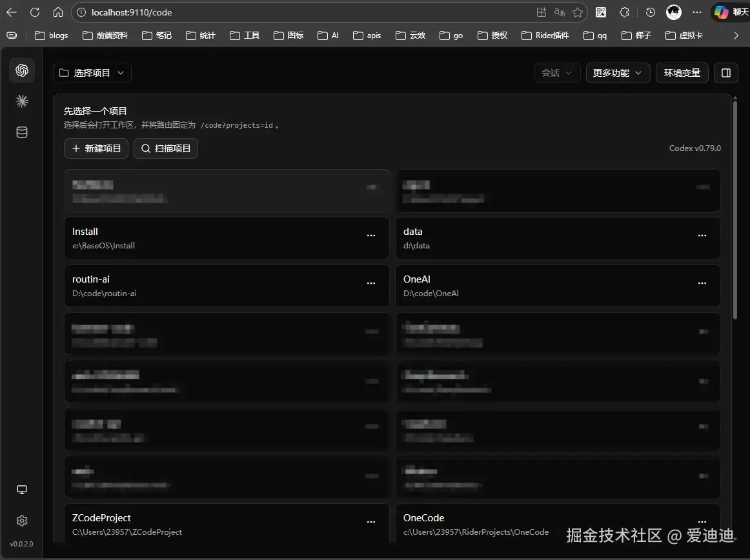
Task: Open the Codex OpenAI sidebar icon
Action: [22, 70]
